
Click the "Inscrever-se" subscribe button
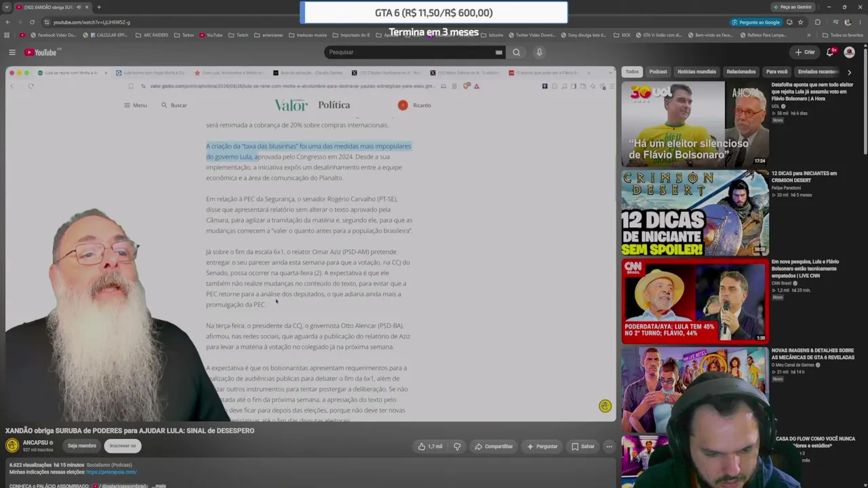(x=123, y=446)
